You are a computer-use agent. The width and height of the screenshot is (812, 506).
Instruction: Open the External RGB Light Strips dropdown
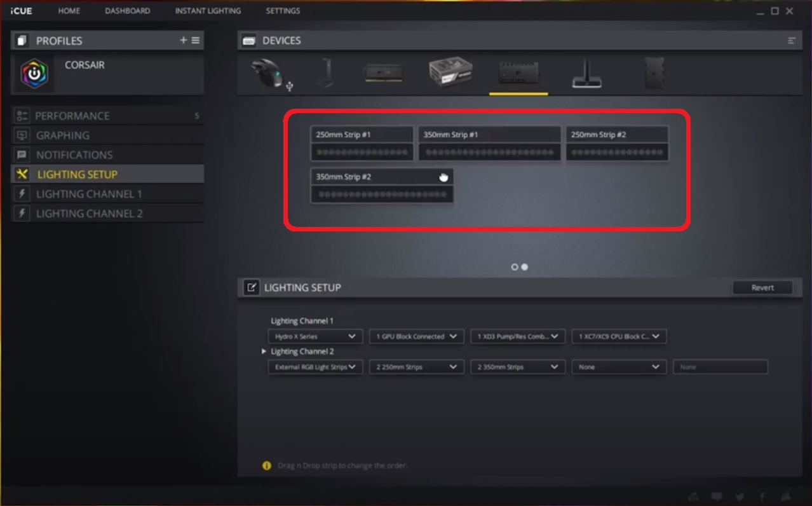(315, 367)
